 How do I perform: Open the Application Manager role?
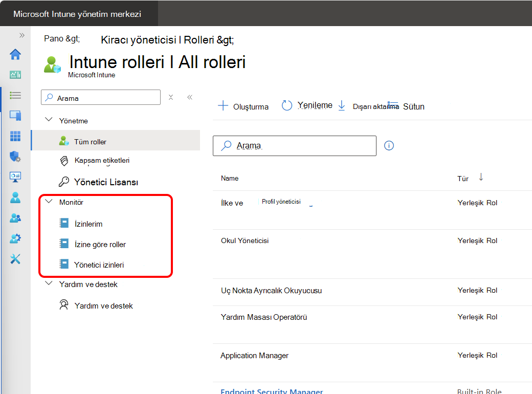(x=254, y=355)
